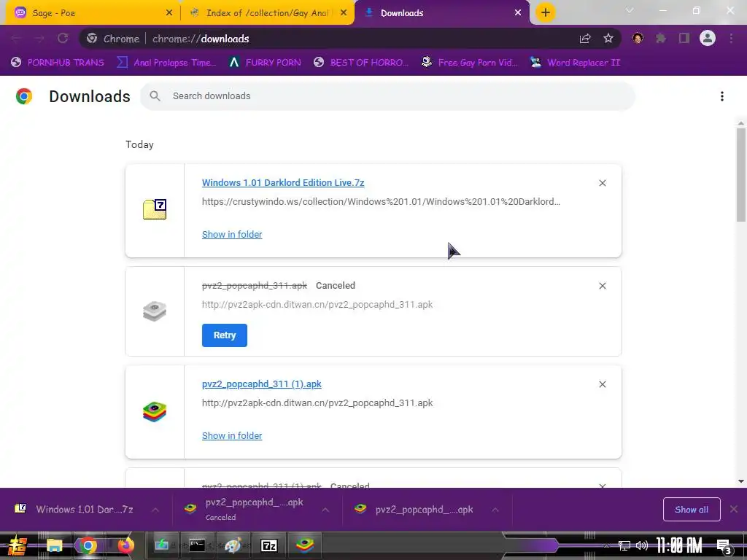Click the network tray icon
This screenshot has height=560, width=747.
tap(624, 545)
